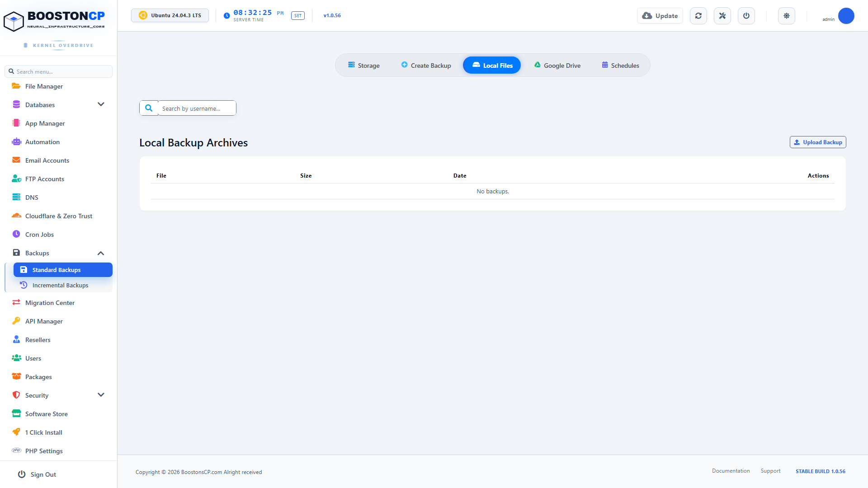
Task: Select Incremental Backups submenu item
Action: [x=63, y=285]
